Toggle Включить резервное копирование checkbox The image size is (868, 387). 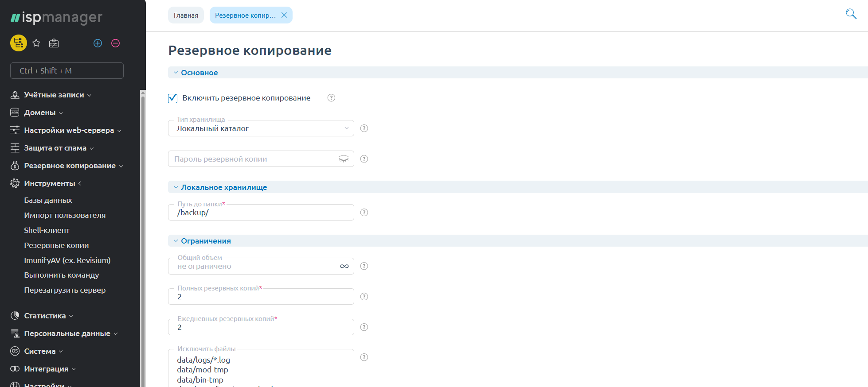(x=173, y=98)
